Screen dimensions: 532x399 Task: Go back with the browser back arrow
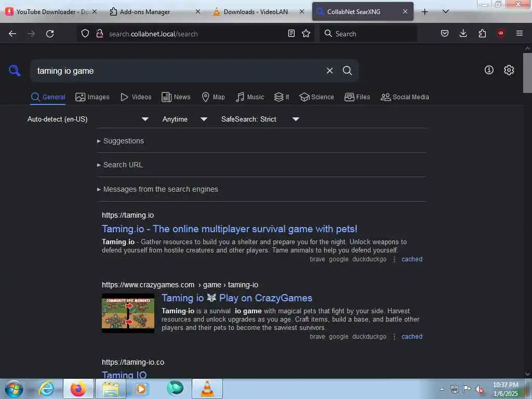point(12,34)
